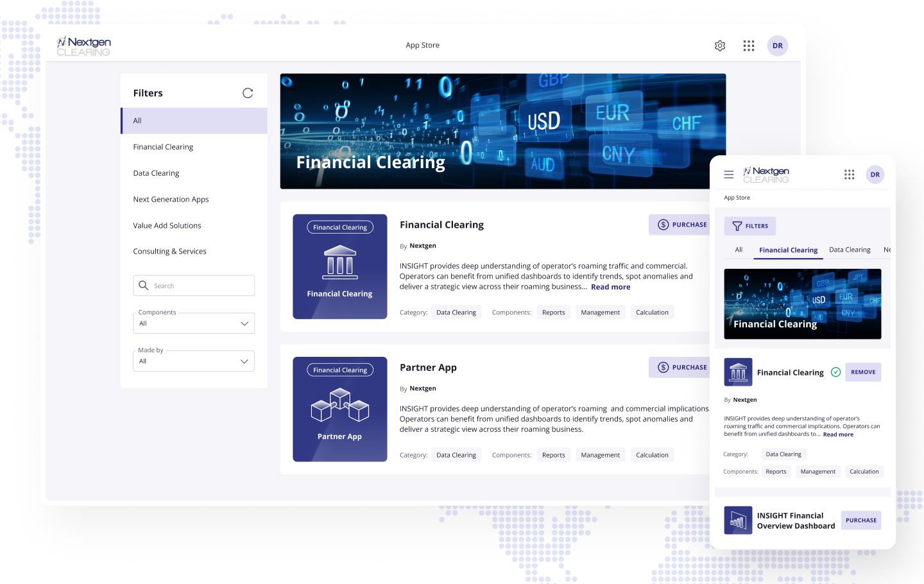Image resolution: width=924 pixels, height=584 pixels.
Task: Switch to mobile Financial Clearing tab
Action: pyautogui.click(x=788, y=250)
